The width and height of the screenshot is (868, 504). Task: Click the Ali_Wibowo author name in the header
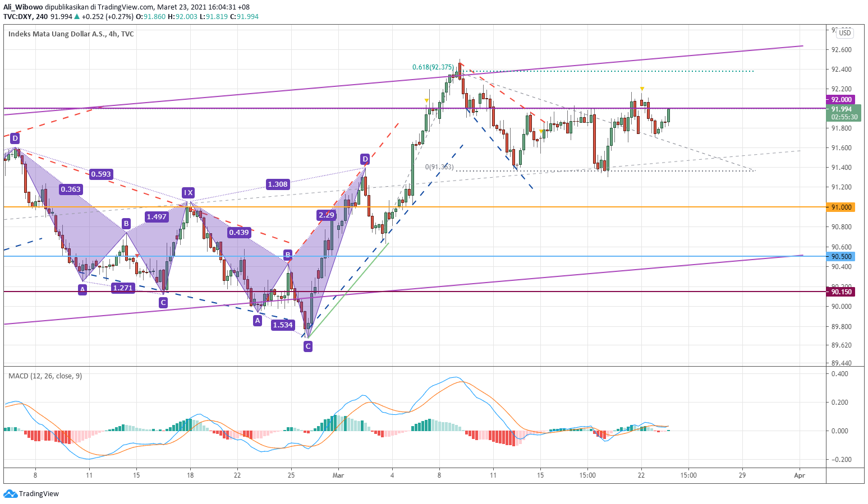pos(22,7)
